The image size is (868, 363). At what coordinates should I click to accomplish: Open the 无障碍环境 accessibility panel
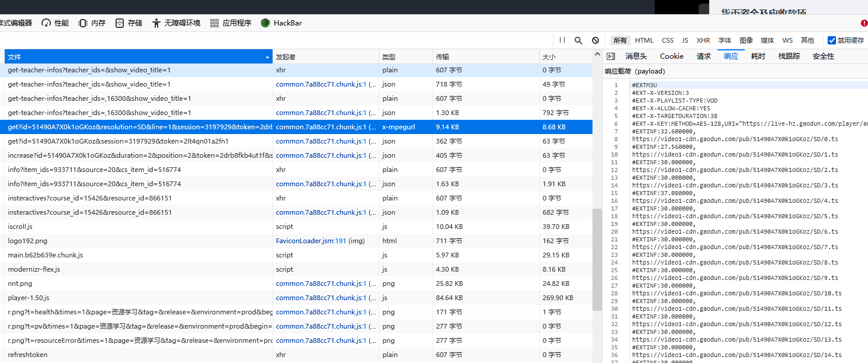point(176,23)
